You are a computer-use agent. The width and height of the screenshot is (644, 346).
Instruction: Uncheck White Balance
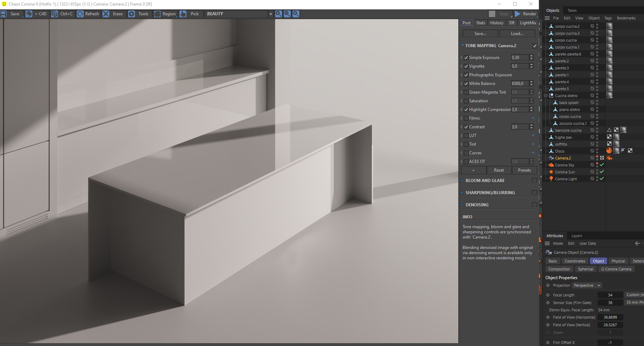click(466, 84)
